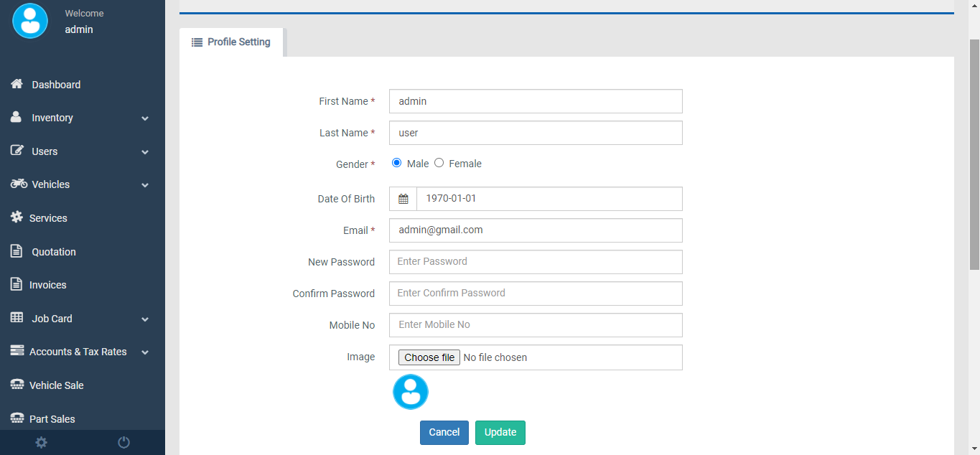Open the Users menu in sidebar
The height and width of the screenshot is (455, 980).
pyautogui.click(x=45, y=151)
